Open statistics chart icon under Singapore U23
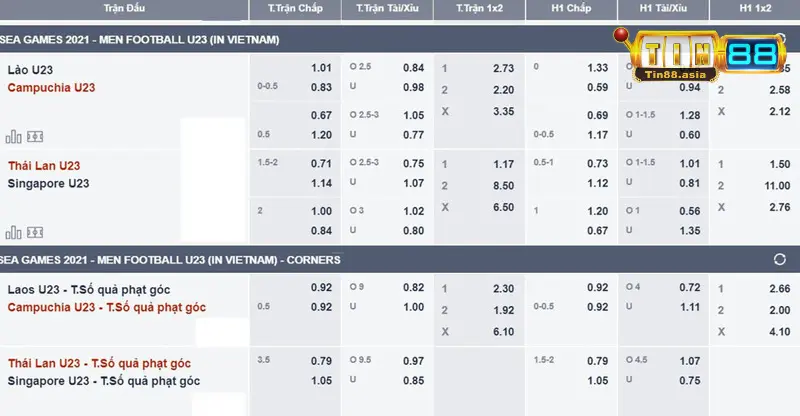 pos(13,233)
